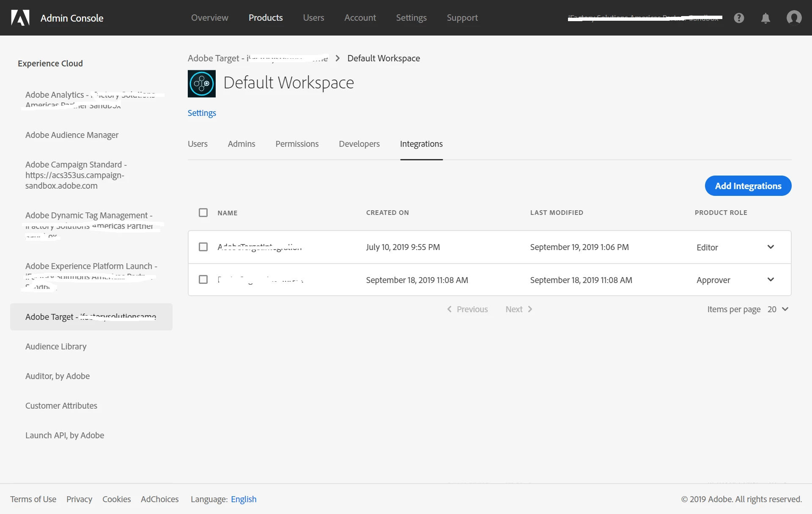Click the Adobe logo icon

[20, 18]
